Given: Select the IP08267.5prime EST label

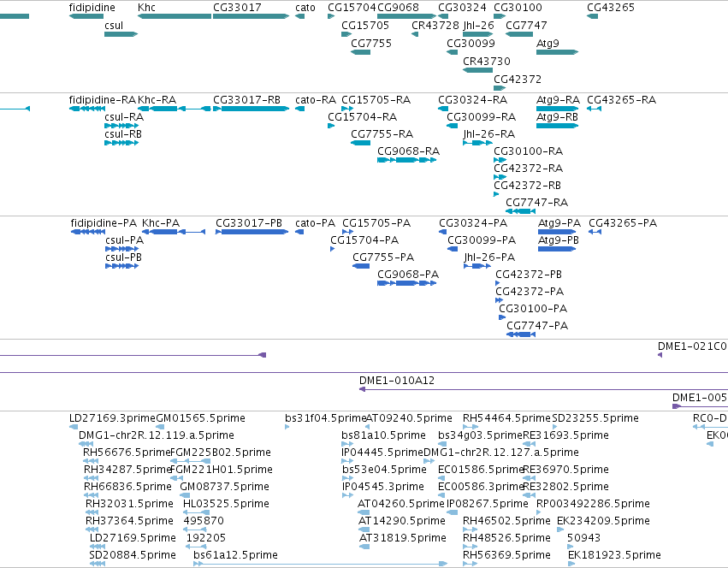Looking at the screenshot, I should click(x=488, y=504).
